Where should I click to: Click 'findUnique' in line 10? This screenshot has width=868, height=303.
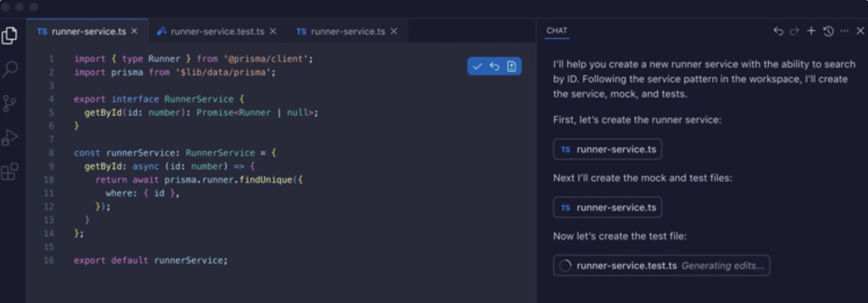pyautogui.click(x=266, y=180)
